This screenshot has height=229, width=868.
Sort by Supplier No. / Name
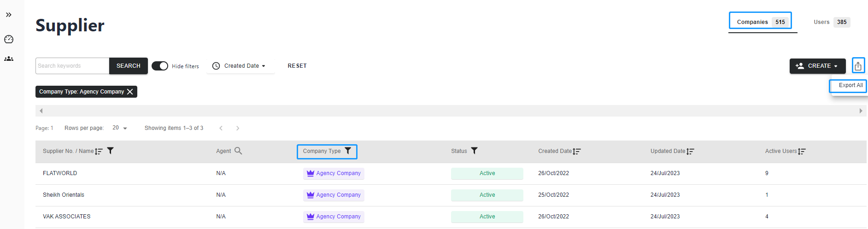[99, 151]
